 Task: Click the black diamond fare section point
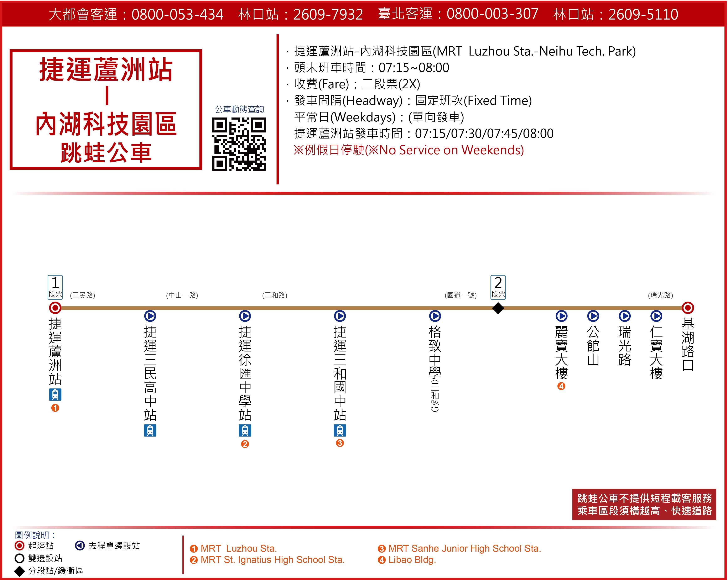click(498, 308)
